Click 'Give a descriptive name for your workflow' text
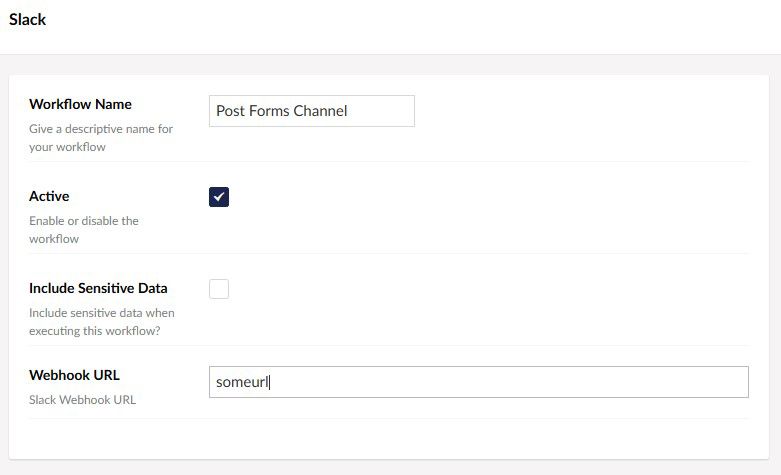This screenshot has width=781, height=475. tap(101, 138)
